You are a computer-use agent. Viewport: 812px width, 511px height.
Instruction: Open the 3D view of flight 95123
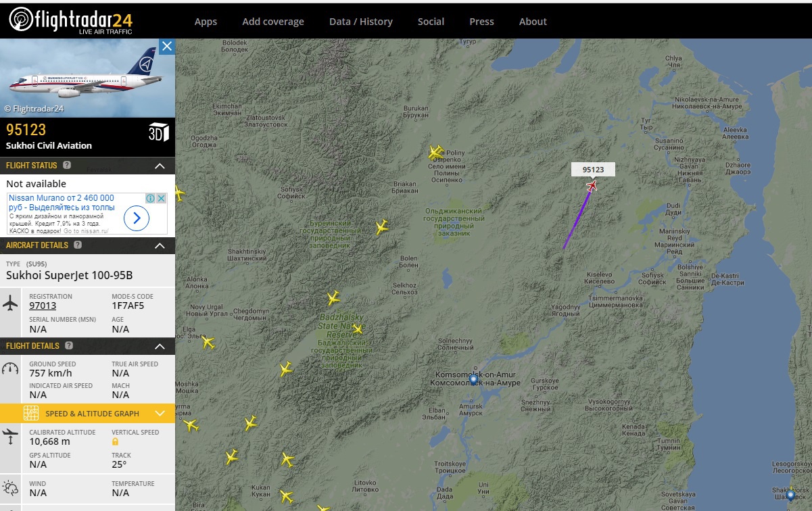(158, 132)
